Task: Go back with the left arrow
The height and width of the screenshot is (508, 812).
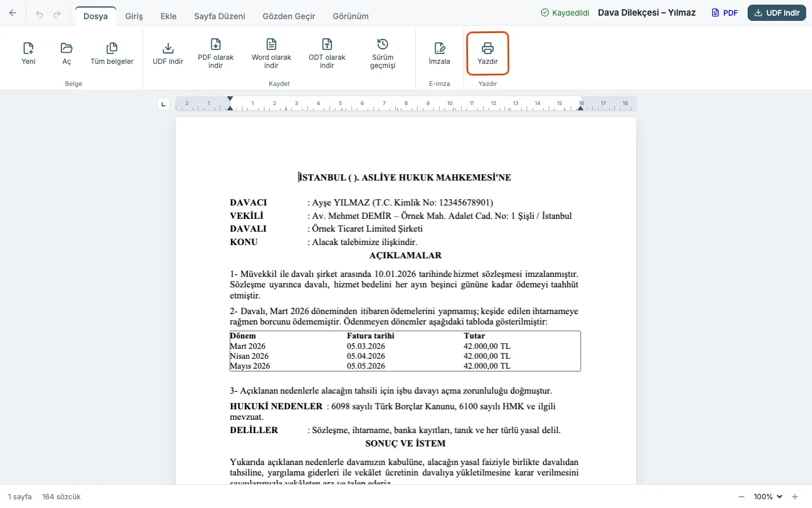Action: click(13, 13)
